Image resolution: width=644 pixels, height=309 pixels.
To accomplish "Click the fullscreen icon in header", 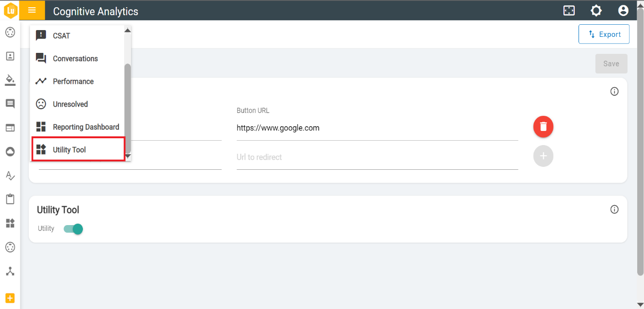I will [569, 11].
